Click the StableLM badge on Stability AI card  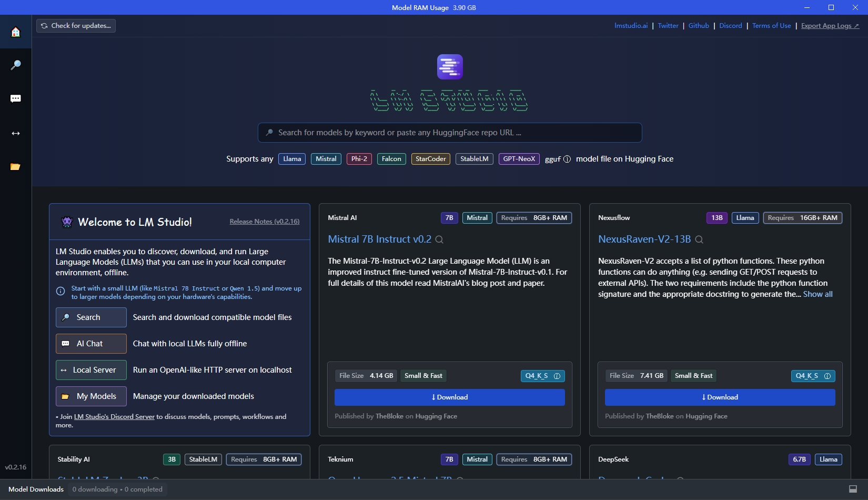[203, 459]
